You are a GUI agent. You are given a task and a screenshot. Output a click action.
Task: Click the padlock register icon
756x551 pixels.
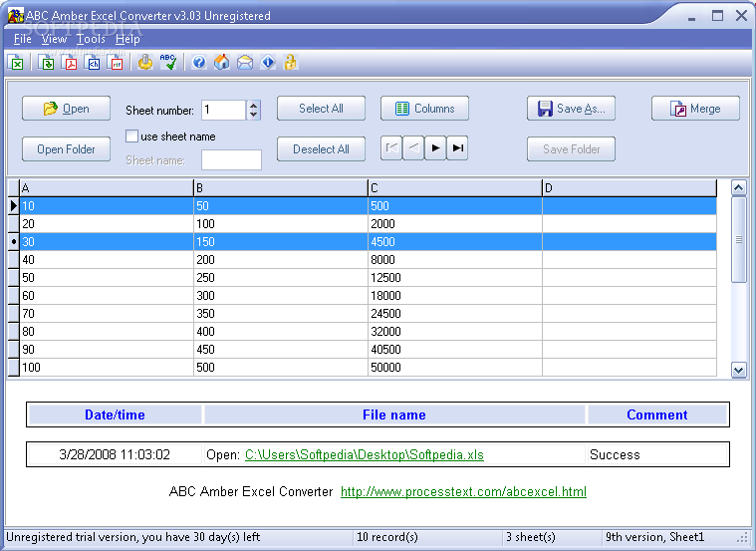click(x=290, y=62)
